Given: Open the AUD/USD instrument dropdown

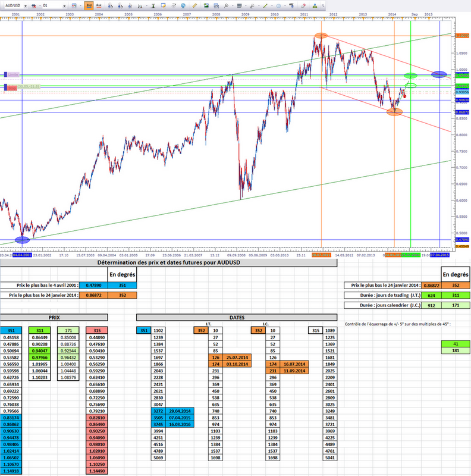Looking at the screenshot, I should (x=26, y=6).
